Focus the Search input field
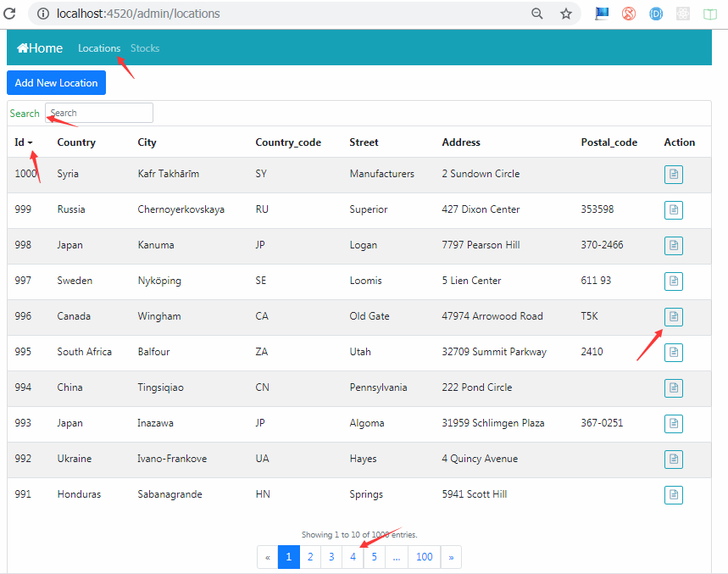Screen dimensions: 728x574 99,113
